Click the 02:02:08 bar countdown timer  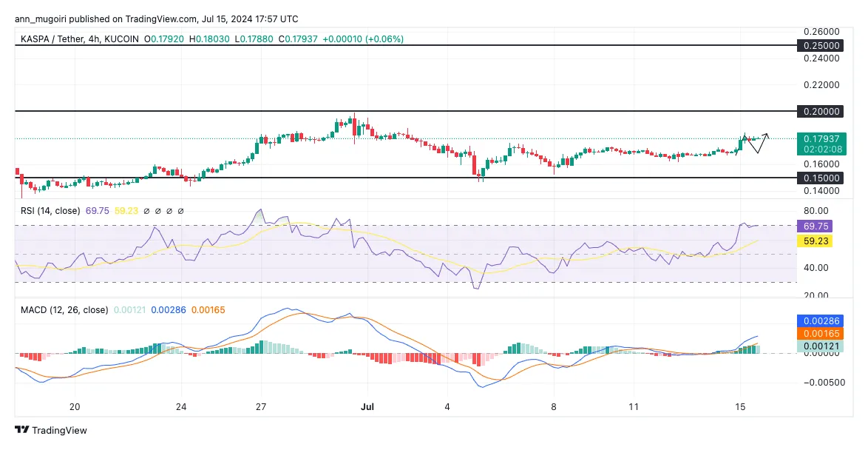click(821, 149)
